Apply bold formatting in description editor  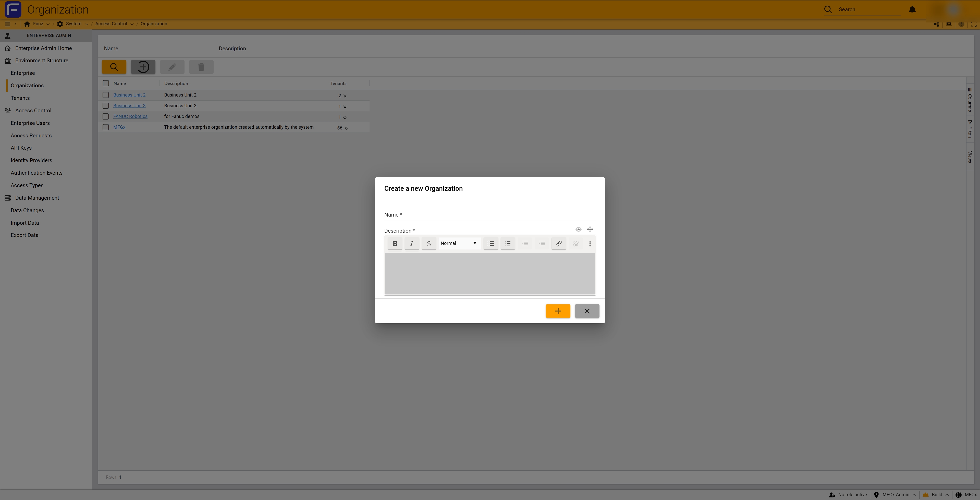[x=395, y=243]
